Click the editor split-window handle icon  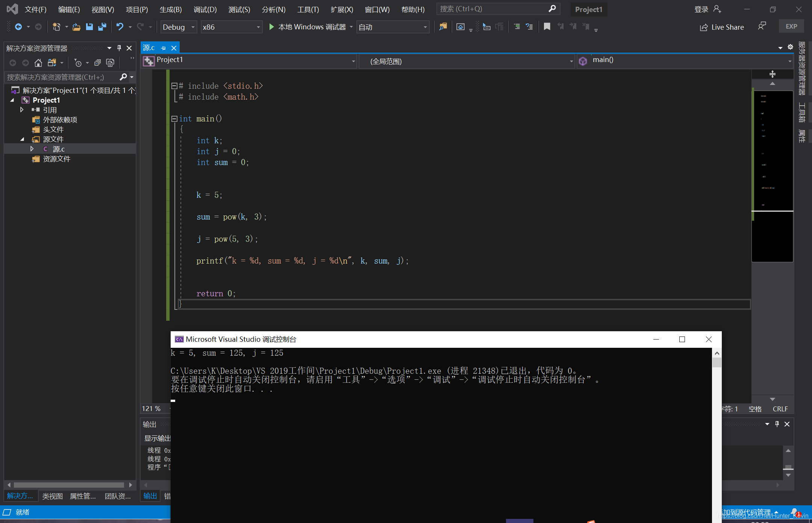pos(773,74)
